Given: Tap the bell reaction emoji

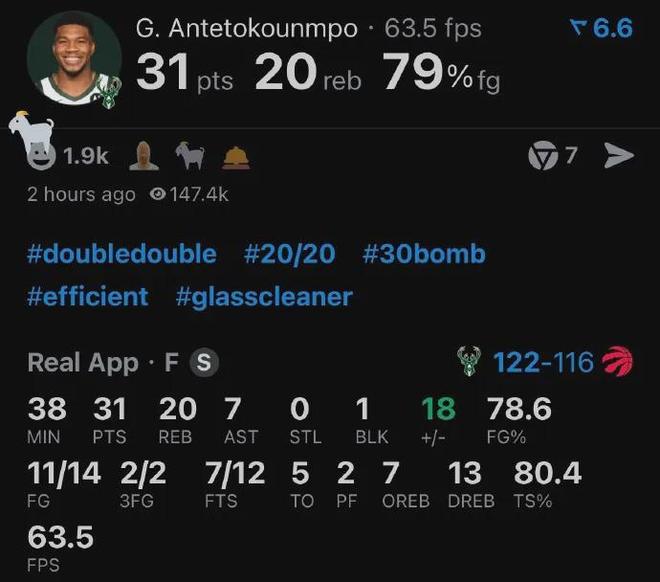Looking at the screenshot, I should point(236,157).
